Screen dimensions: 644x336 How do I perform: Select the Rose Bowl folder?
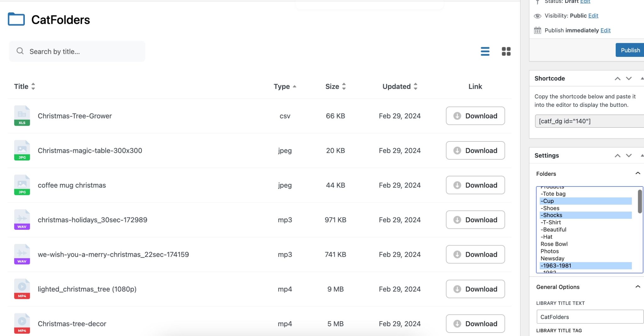(554, 244)
